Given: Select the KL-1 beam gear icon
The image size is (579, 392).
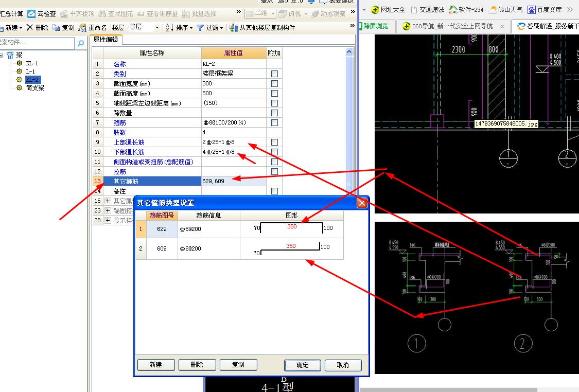Looking at the screenshot, I should pos(19,63).
